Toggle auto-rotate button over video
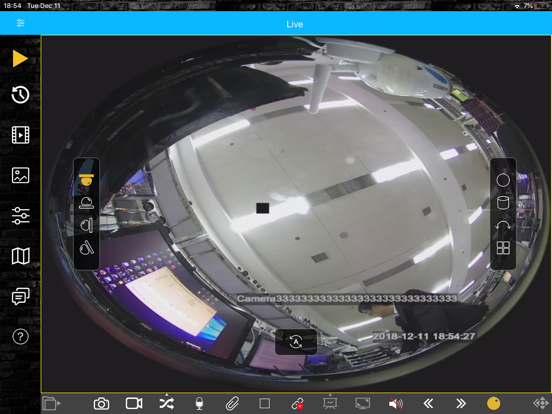Viewport: 552px width, 414px height. click(296, 342)
